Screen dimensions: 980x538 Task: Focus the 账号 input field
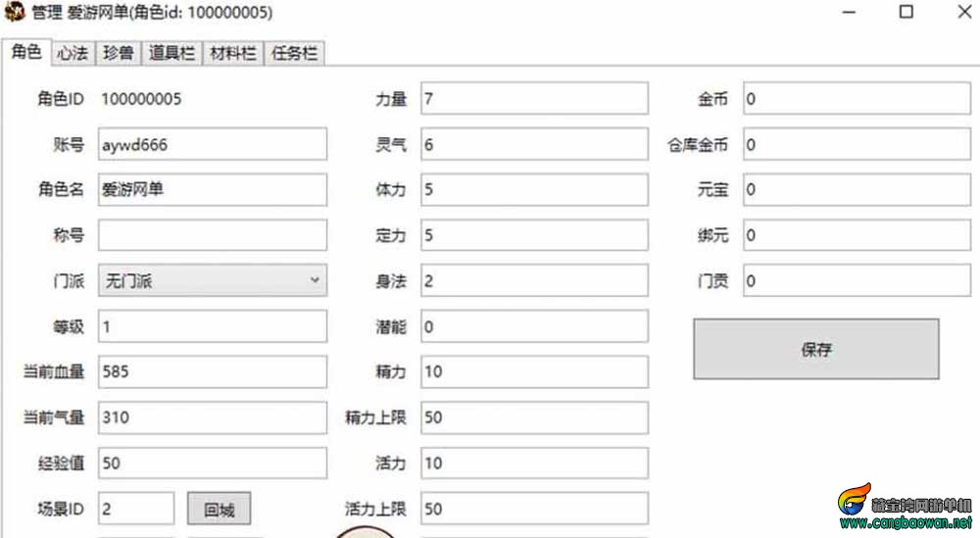tap(213, 144)
